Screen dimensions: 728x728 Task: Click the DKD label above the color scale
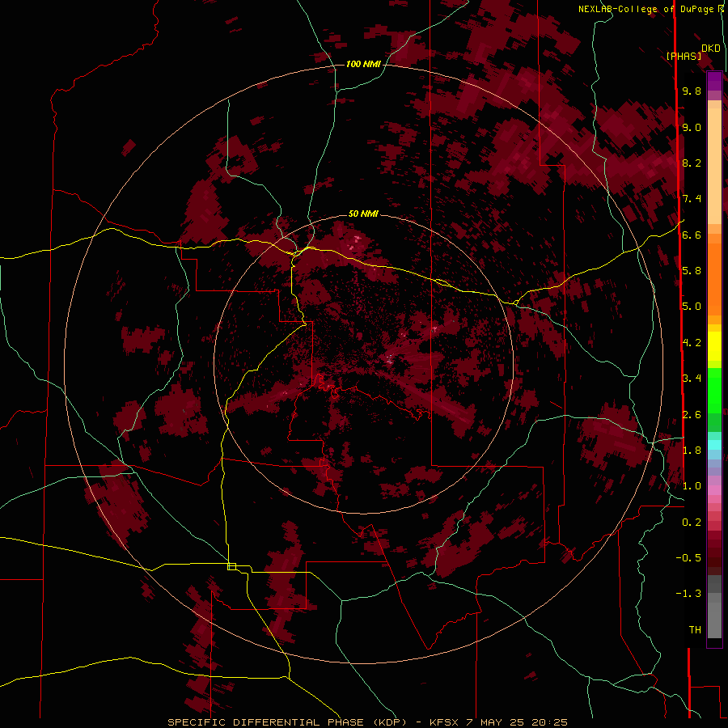(x=711, y=49)
